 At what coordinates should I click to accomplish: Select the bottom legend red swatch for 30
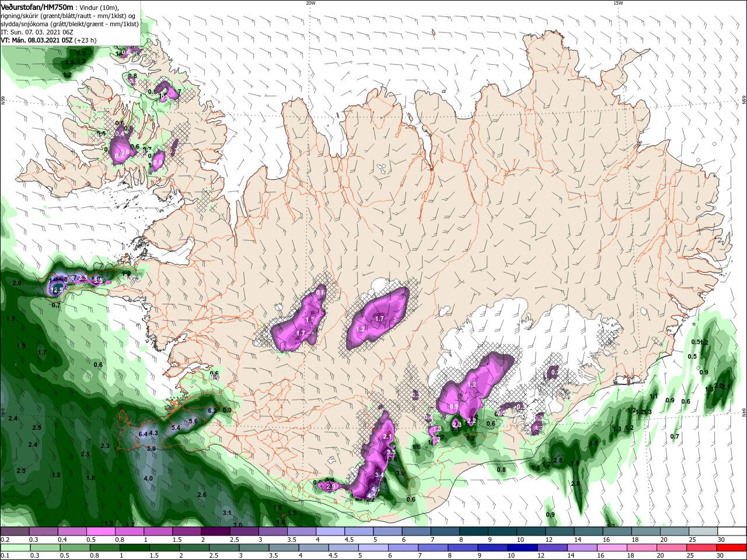[x=731, y=548]
